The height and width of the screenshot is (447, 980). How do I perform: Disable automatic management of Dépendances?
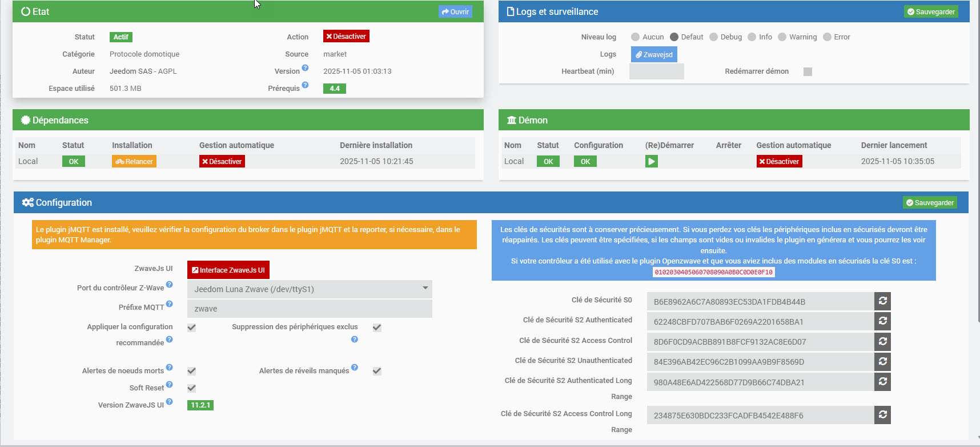pyautogui.click(x=222, y=162)
